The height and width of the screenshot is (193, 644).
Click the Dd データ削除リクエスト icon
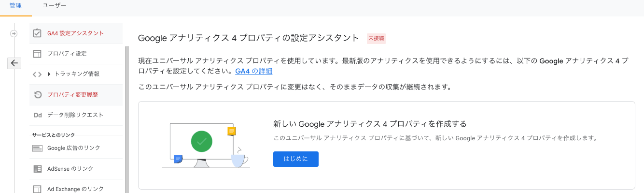tap(37, 115)
